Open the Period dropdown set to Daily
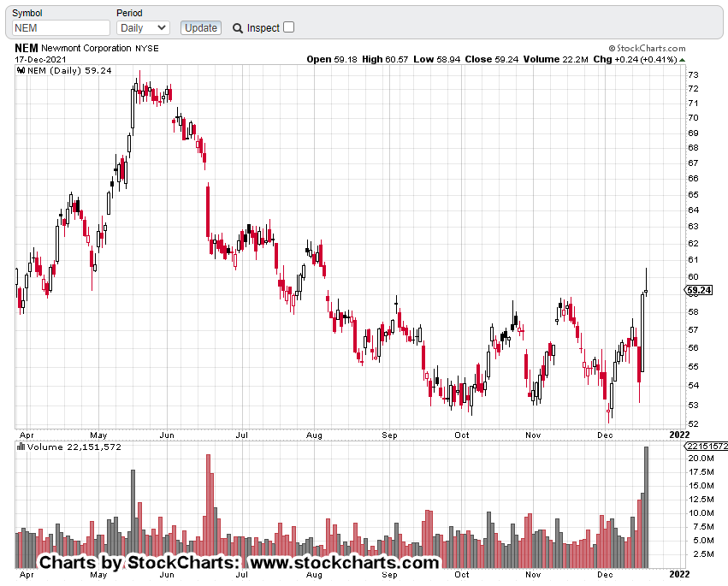The height and width of the screenshot is (586, 728). tap(143, 28)
